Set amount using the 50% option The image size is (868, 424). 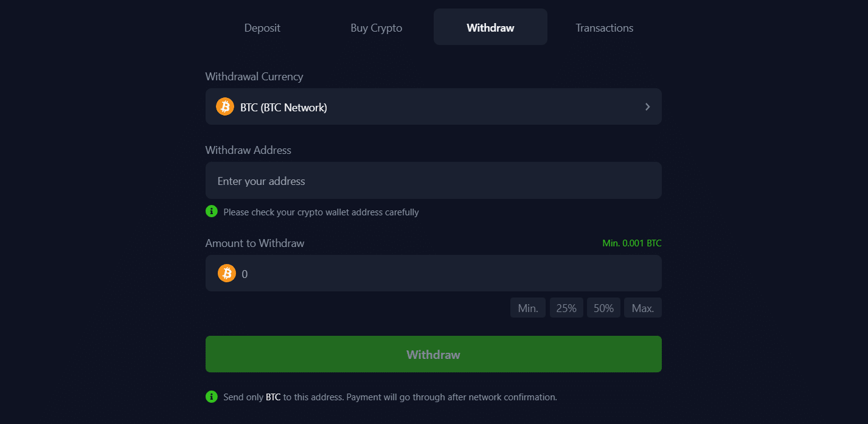point(603,307)
